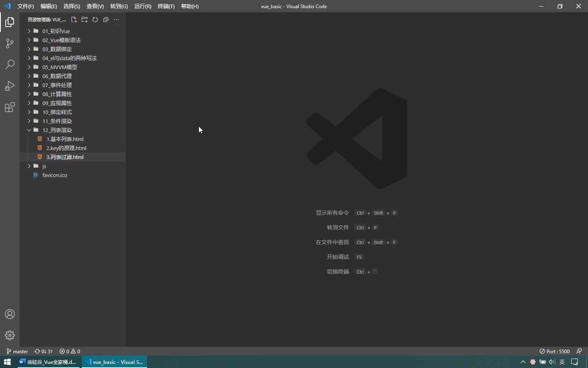Open the 运行(R) menu
Screen dimensions: 588x368
pos(143,6)
